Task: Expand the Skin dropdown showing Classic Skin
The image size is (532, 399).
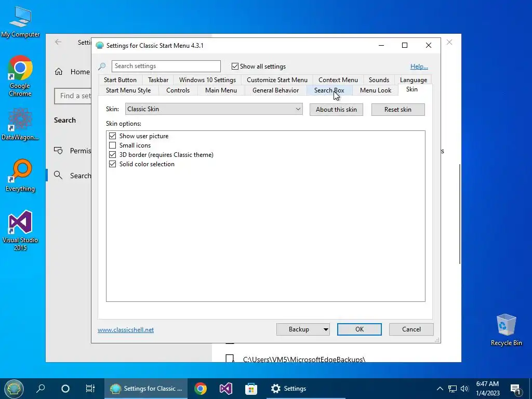Action: click(214, 109)
